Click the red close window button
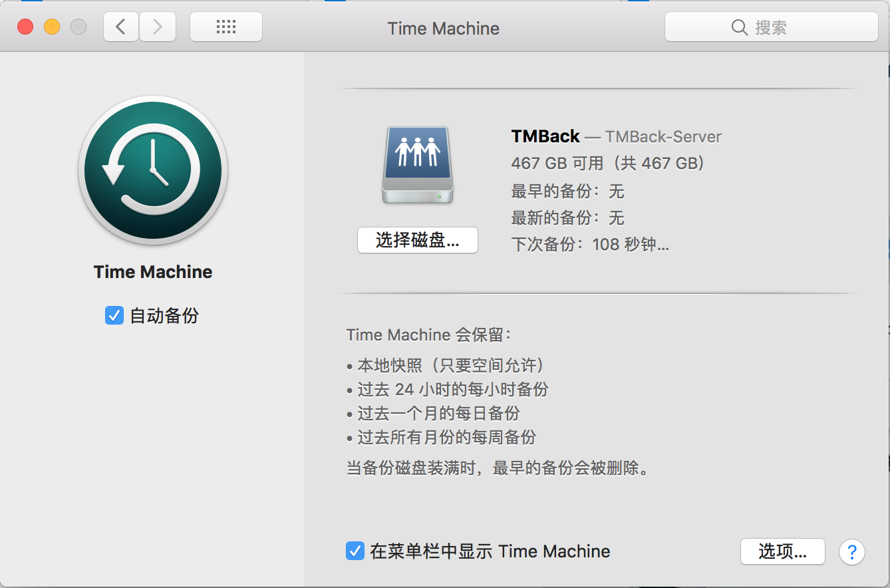890x588 pixels. (25, 26)
